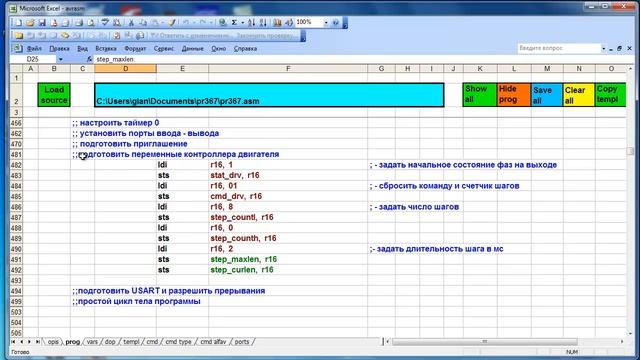The width and height of the screenshot is (640, 360).
Task: Switch to the cmd type sheet tab
Action: coord(178,342)
